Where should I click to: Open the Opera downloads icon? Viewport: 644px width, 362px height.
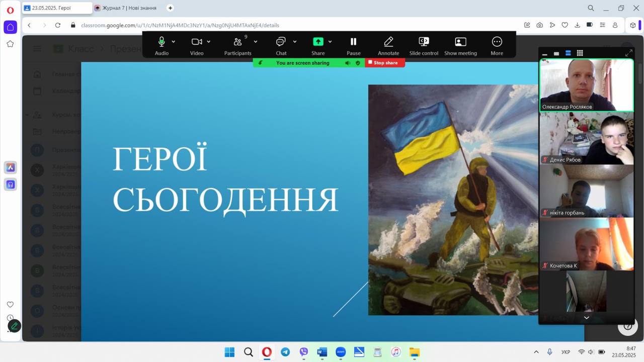(x=577, y=25)
